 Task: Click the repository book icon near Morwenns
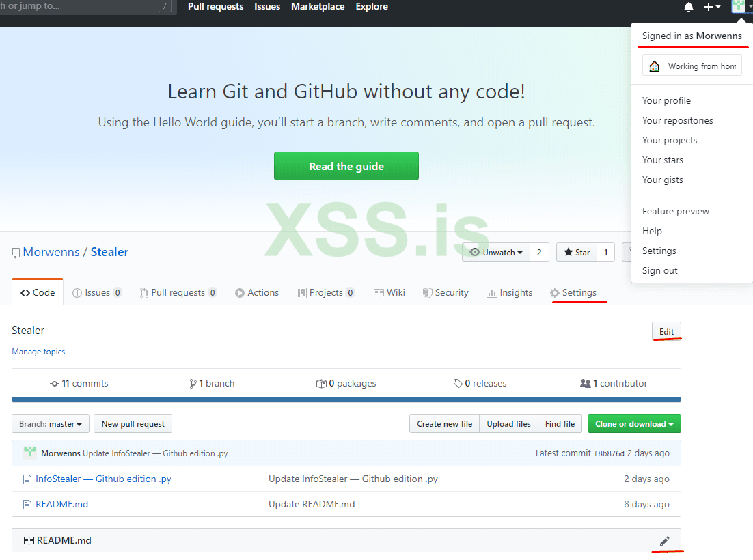pos(16,253)
